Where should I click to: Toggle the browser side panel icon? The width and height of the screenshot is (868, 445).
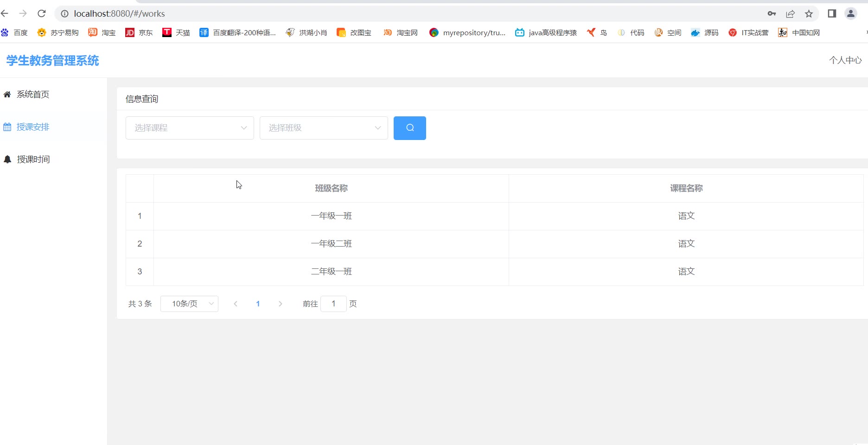(x=832, y=13)
